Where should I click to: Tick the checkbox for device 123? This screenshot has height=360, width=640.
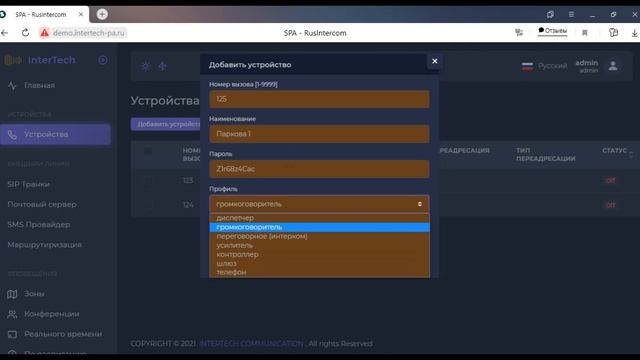click(x=147, y=180)
